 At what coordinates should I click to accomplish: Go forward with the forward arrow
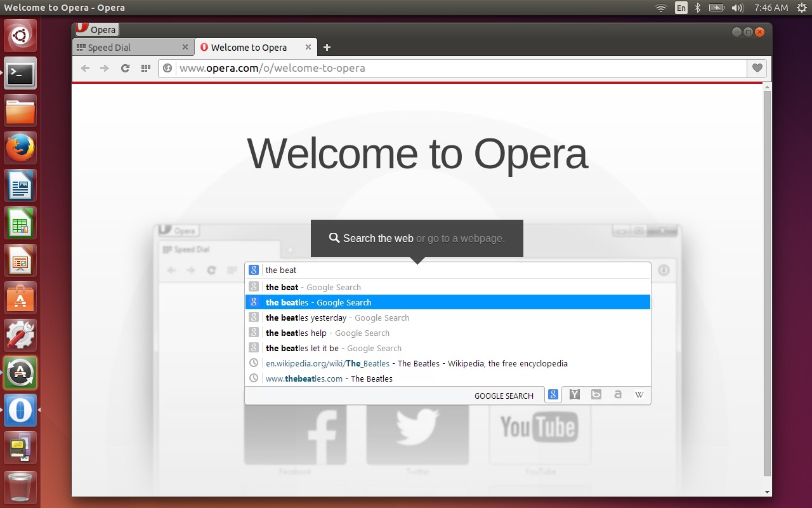point(105,68)
